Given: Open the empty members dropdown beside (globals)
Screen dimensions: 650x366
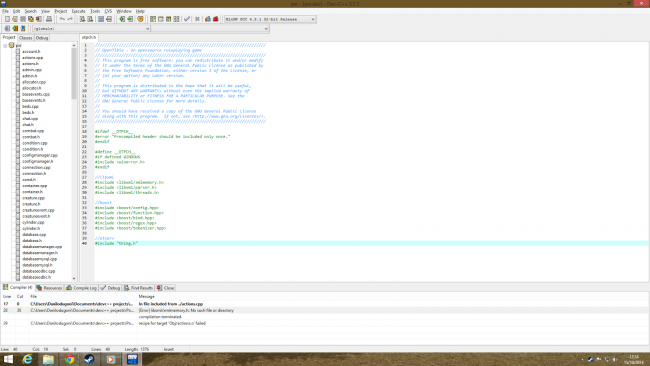Looking at the screenshot, I should [x=210, y=29].
